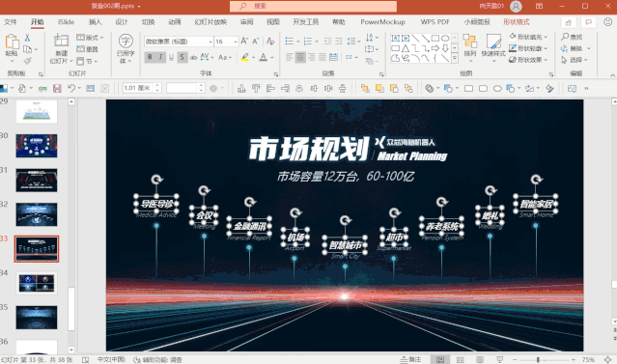Toggle text Shadow (S) formatting

182,58
